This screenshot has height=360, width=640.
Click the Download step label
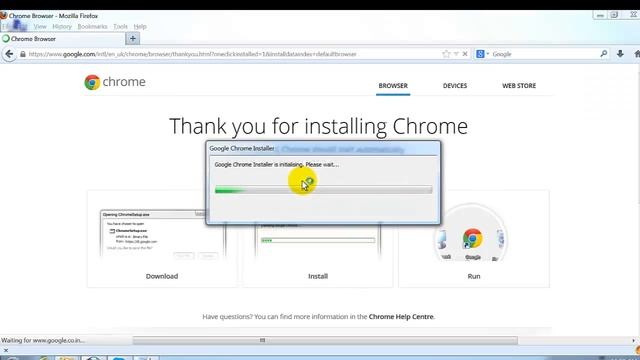click(x=162, y=276)
